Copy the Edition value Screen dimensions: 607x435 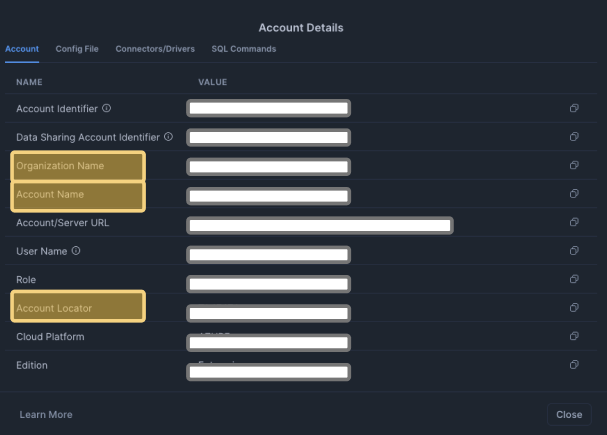pos(574,365)
